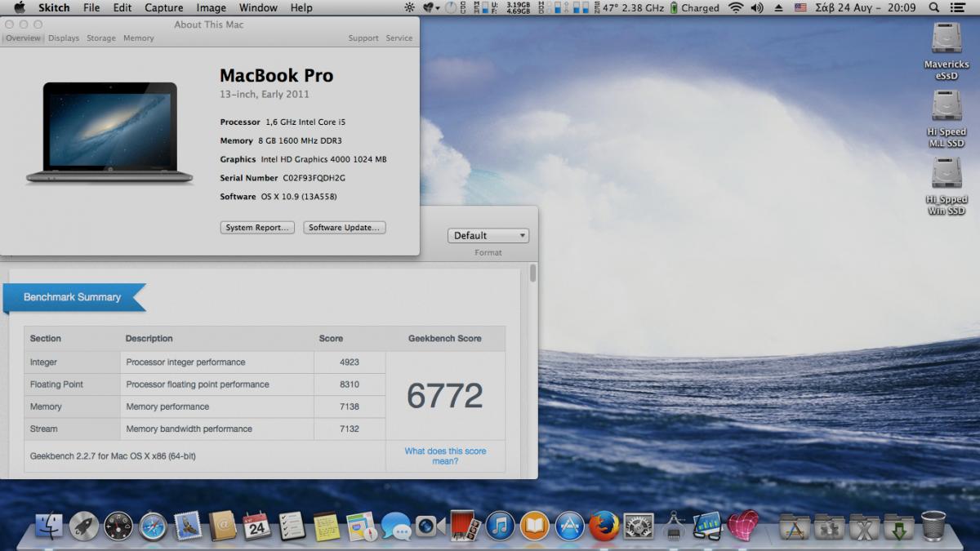Screen dimensions: 980x551
Task: Open the Apple menu
Action: 19,8
